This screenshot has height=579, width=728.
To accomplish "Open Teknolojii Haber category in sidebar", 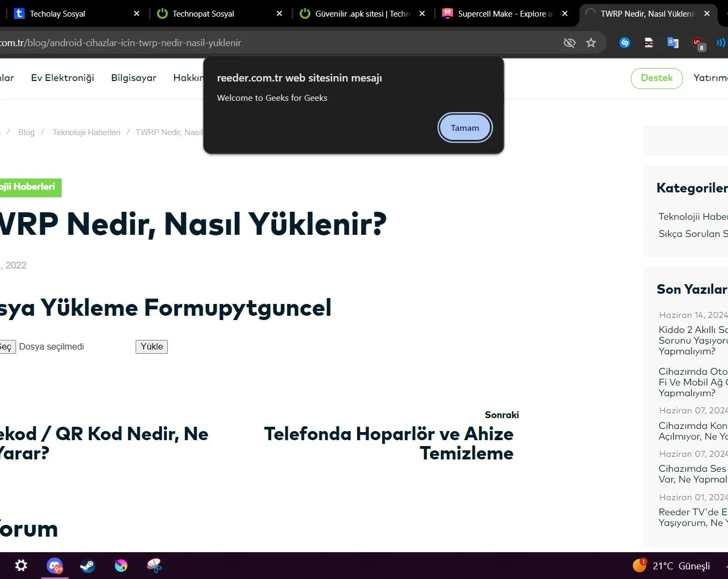I will [x=693, y=217].
